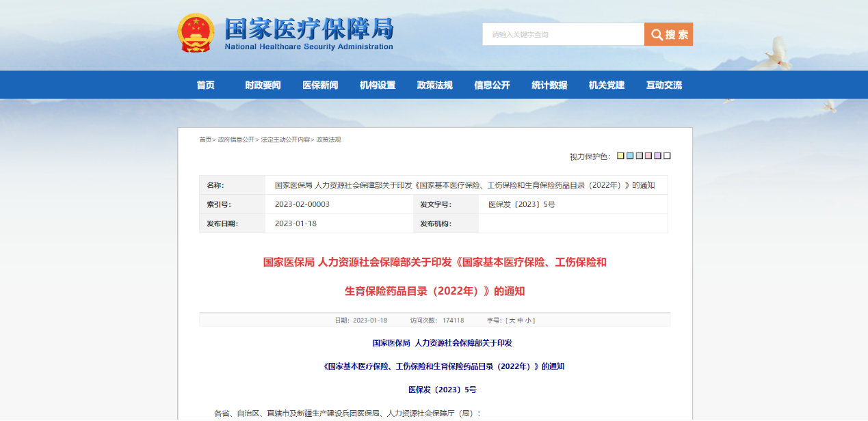Click 法定主动公开内容 breadcrumb link

point(285,139)
